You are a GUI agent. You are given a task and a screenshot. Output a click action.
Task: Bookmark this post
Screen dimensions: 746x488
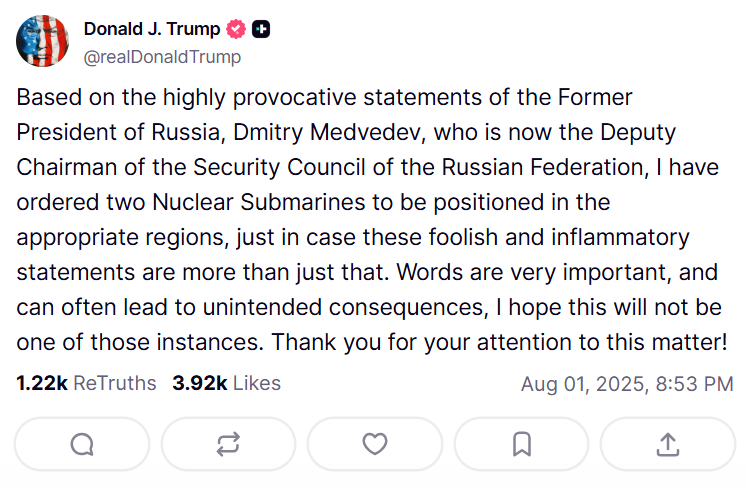click(521, 444)
